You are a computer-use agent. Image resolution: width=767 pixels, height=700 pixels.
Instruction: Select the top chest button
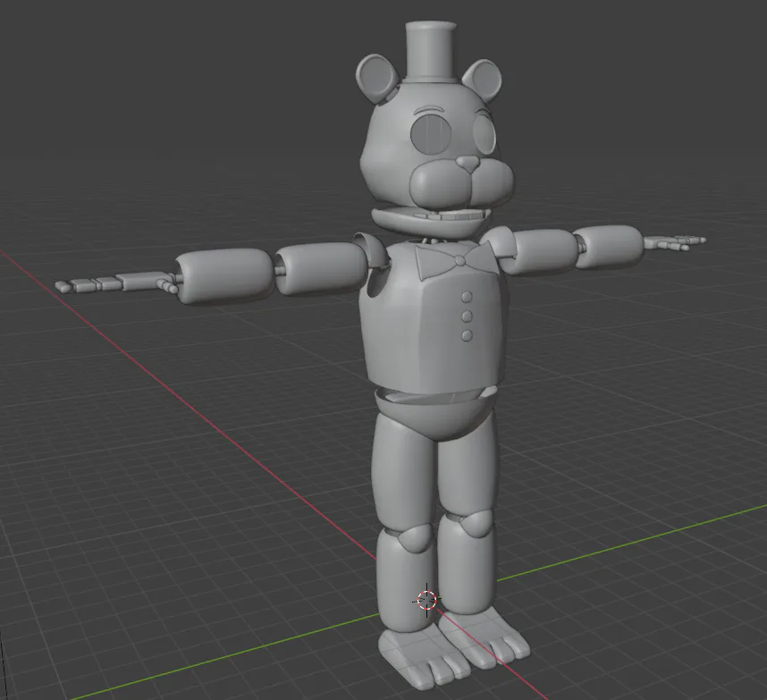(x=467, y=297)
